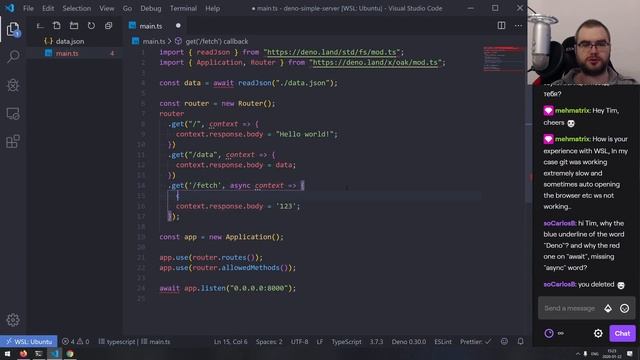Open the Debug view in activity bar
Screen dimensions: 640x360
coord(13,85)
